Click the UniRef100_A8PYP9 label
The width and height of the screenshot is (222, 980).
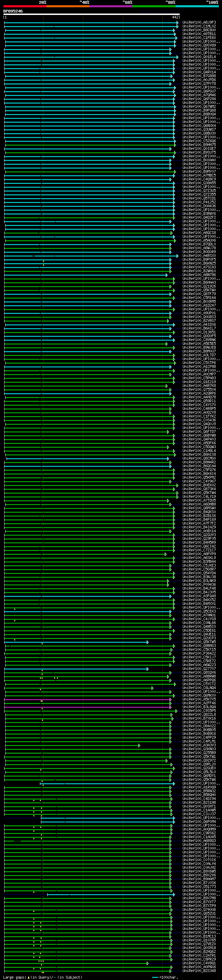point(199,554)
